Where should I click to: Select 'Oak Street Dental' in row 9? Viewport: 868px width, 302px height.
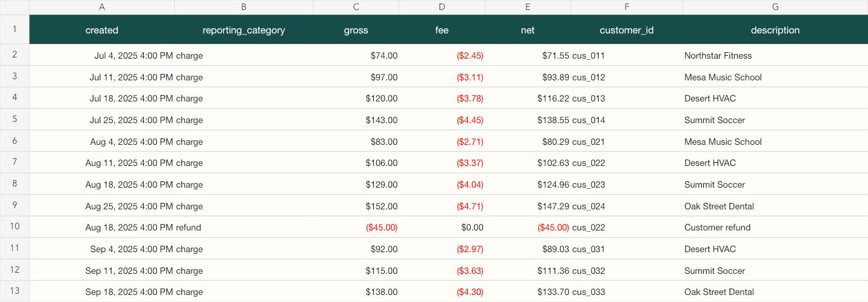775,206
